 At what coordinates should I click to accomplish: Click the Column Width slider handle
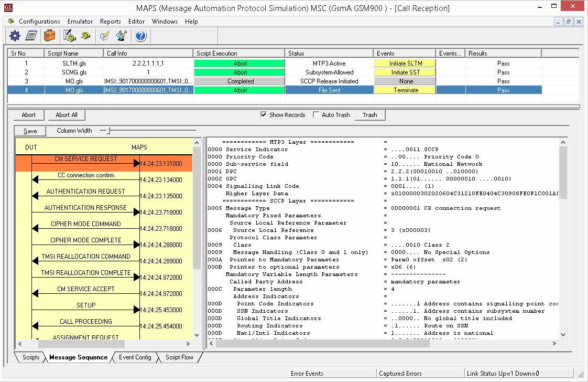(x=108, y=131)
